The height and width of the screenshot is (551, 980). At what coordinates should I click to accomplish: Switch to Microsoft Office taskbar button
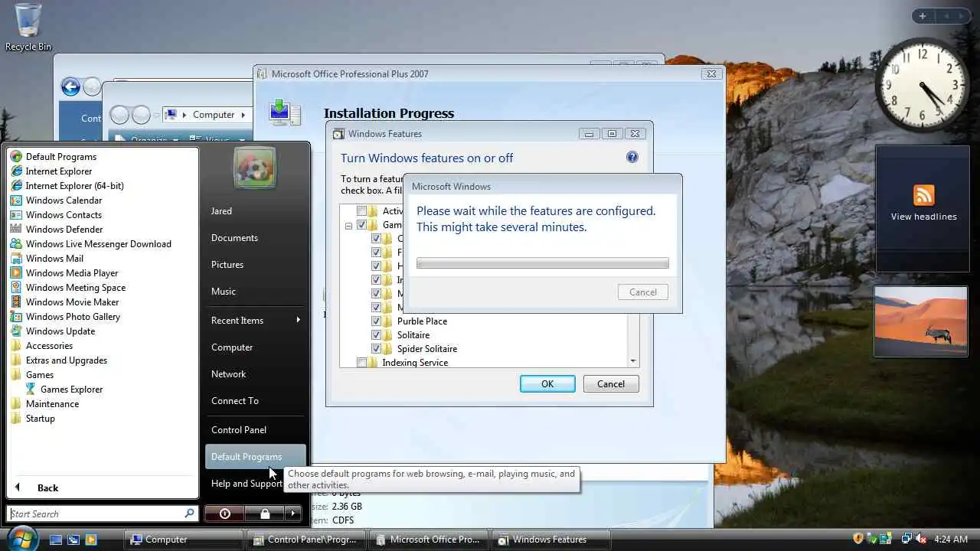click(429, 540)
